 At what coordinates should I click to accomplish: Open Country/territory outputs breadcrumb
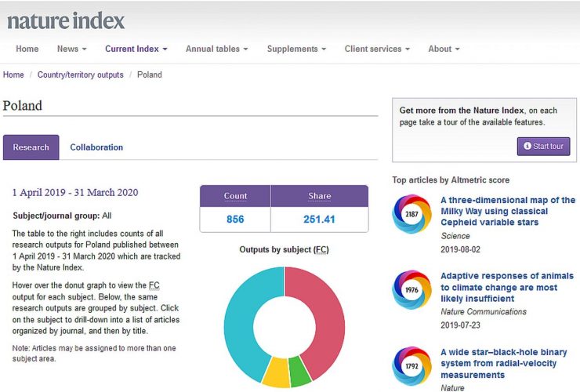[80, 74]
